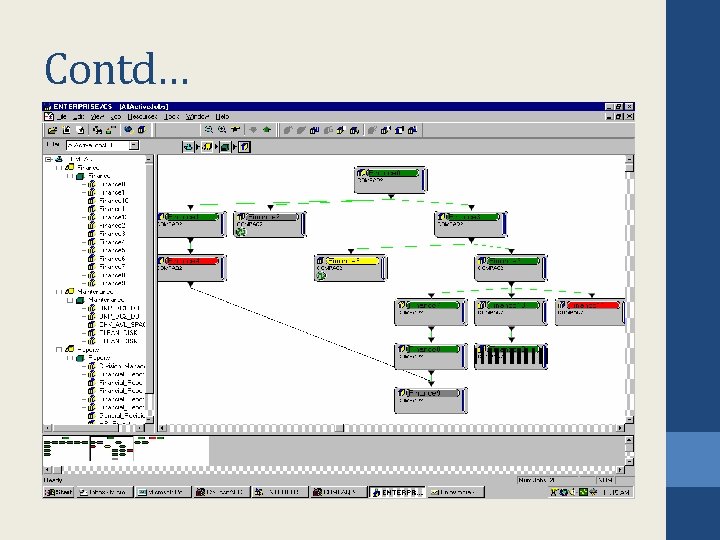Open the Filter dropdown arrow
Viewport: 720px width, 540px height.
point(134,146)
